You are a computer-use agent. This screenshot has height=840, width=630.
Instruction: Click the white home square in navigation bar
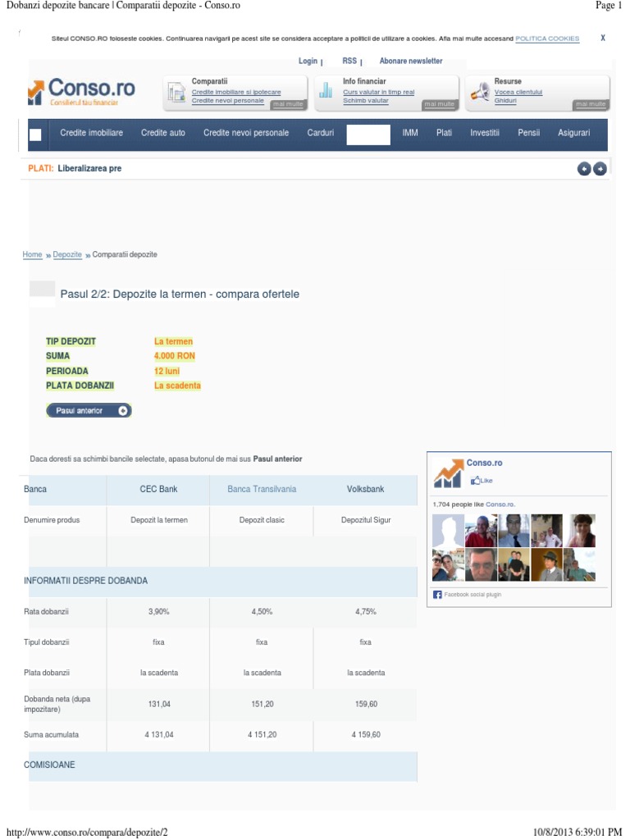coord(35,135)
